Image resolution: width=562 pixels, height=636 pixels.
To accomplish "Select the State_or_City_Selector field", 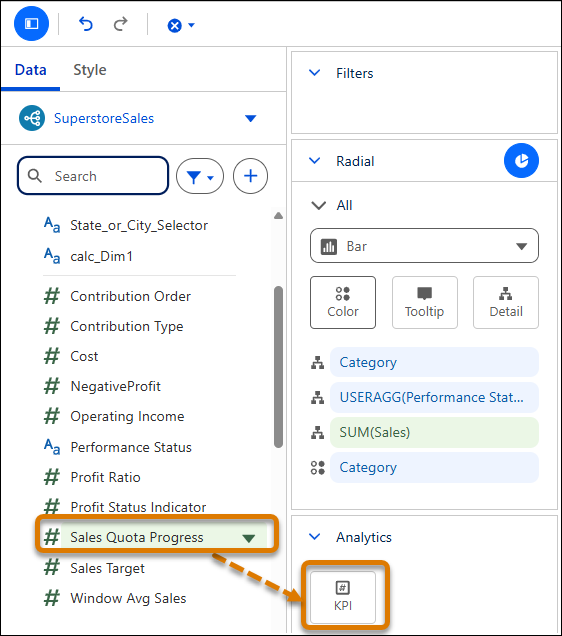I will [139, 226].
